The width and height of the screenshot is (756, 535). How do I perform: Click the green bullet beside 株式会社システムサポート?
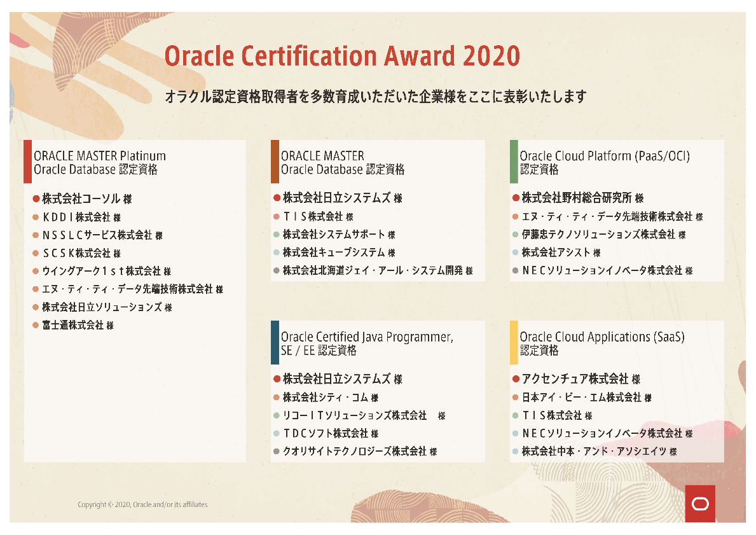pos(277,235)
